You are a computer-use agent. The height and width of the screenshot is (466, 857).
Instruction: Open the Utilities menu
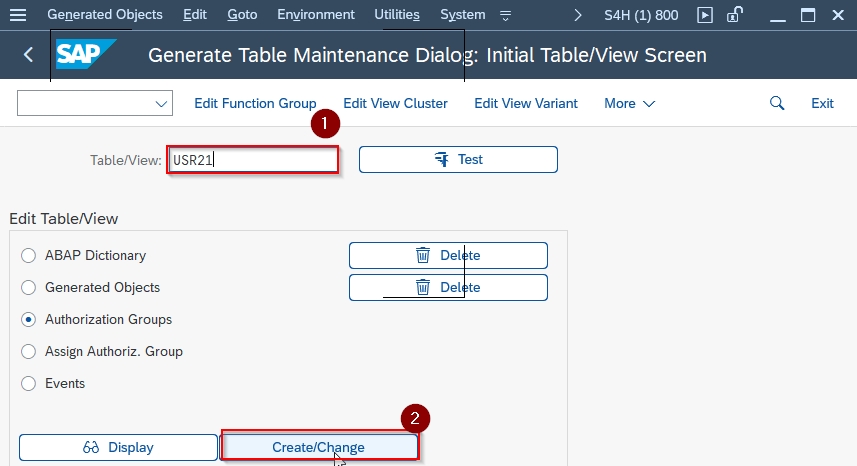[397, 15]
